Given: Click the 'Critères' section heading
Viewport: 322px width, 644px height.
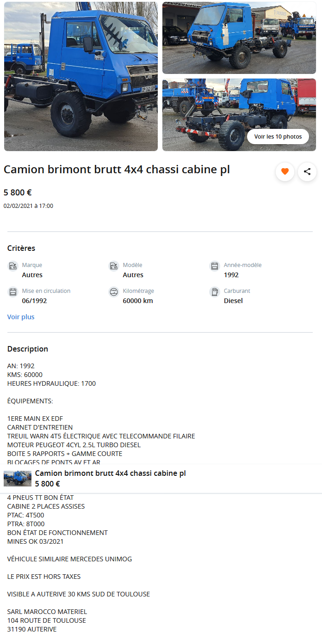Looking at the screenshot, I should click(x=21, y=248).
